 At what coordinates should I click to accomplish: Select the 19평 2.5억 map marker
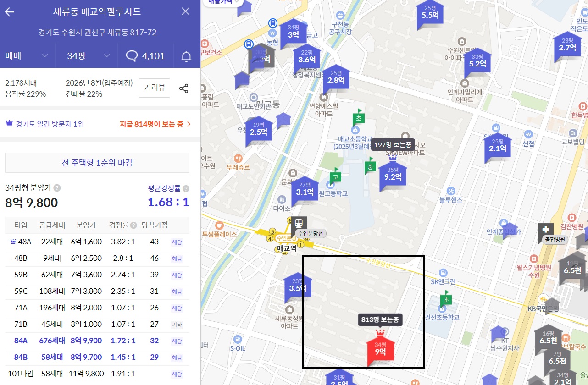coord(259,130)
